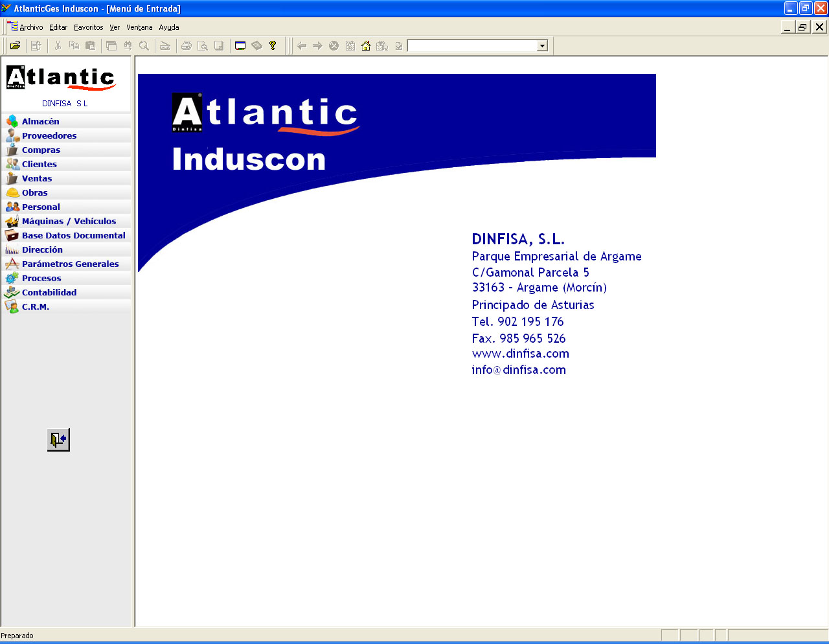Minimize the inner Menú de Entrada window
This screenshot has height=644, width=829.
coord(788,27)
